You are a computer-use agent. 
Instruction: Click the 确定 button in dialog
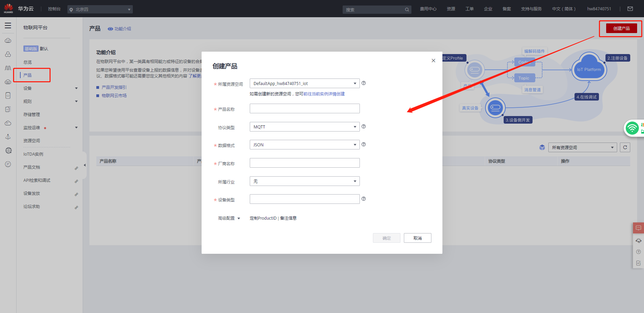387,238
